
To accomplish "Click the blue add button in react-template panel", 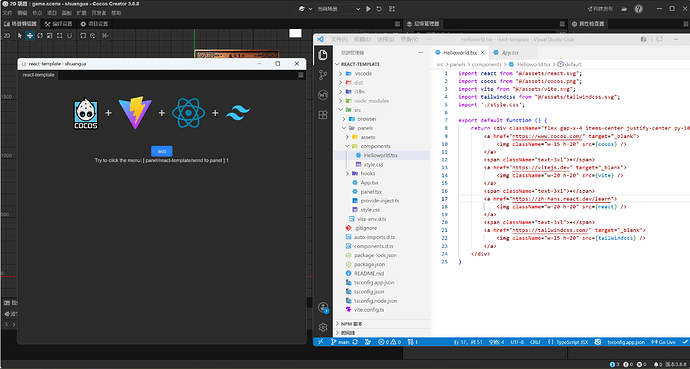I will coord(161,151).
